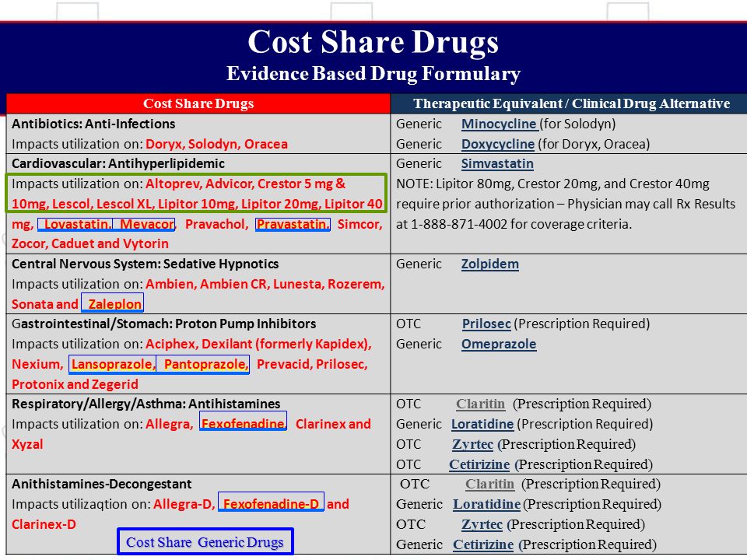Open the Doxycycline generic link
The width and height of the screenshot is (747, 560).
[498, 145]
